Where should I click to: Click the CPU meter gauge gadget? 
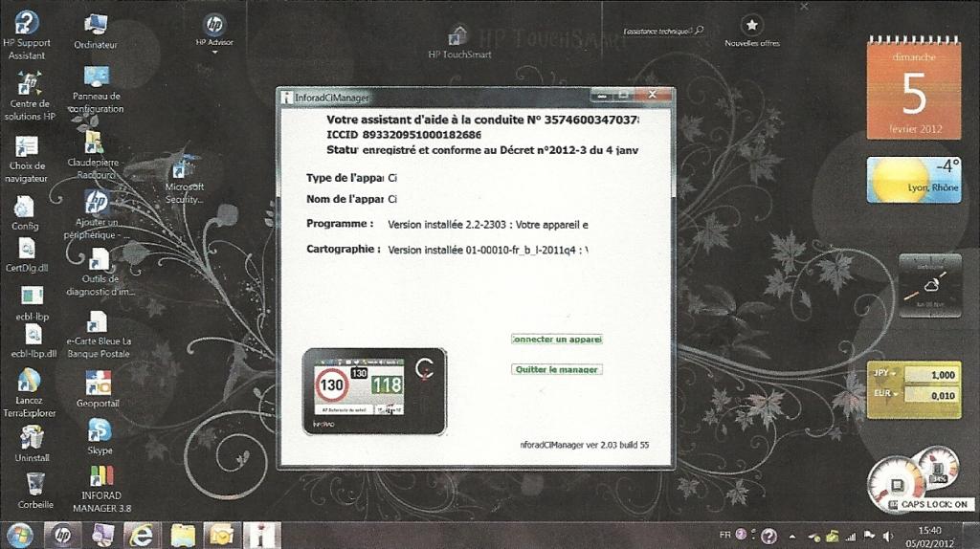point(897,485)
